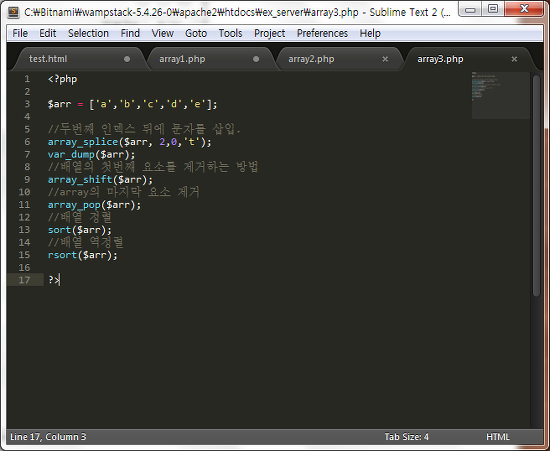Open the Tools menu
Image resolution: width=550 pixels, height=451 pixels.
click(230, 33)
